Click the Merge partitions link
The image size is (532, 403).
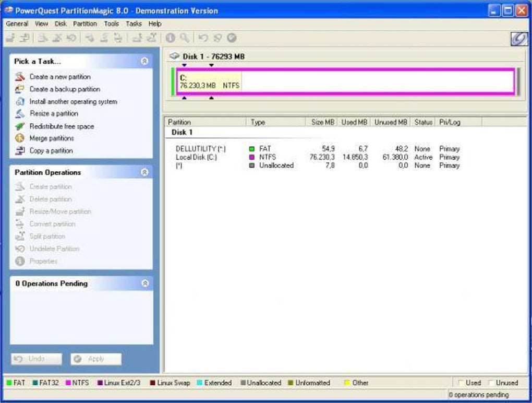point(52,138)
